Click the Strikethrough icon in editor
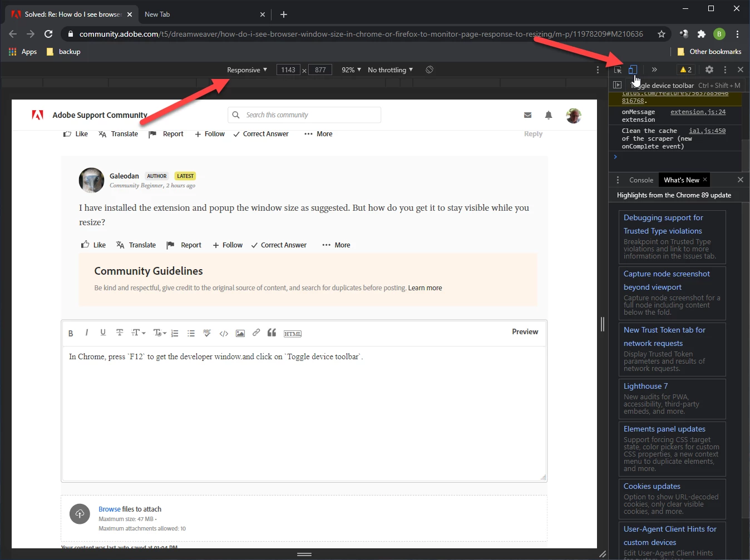This screenshot has height=560, width=750. click(119, 333)
